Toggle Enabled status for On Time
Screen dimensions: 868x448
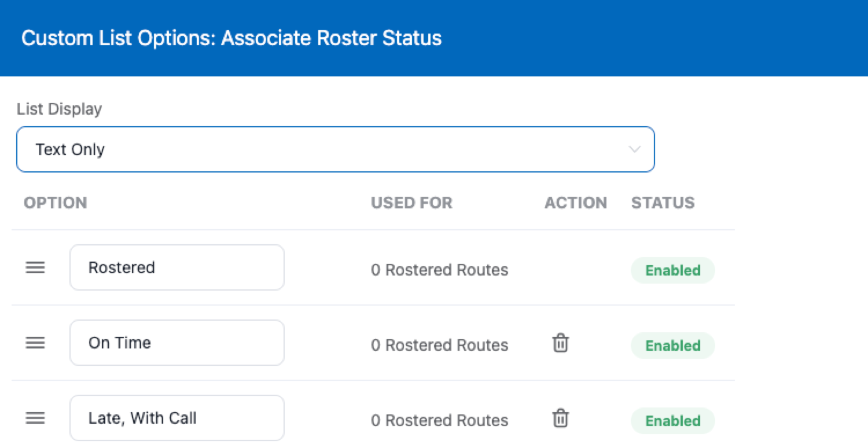[x=672, y=346]
